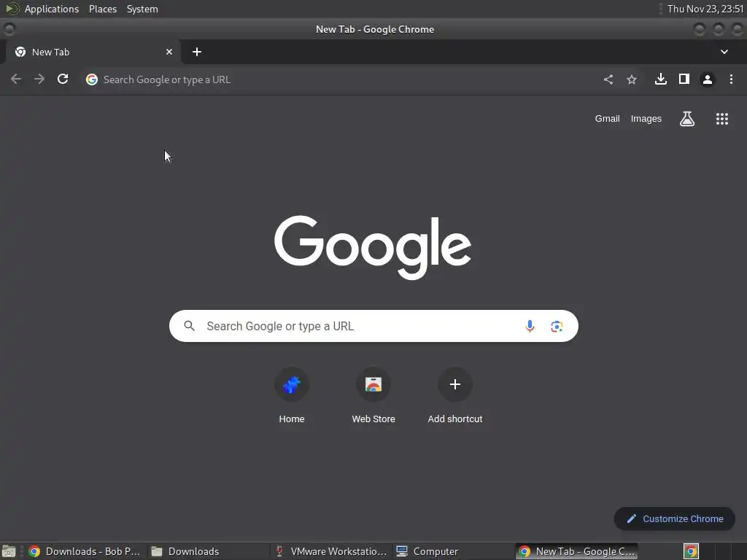Click the Chrome workspace switcher icon
747x560 pixels.
tap(691, 551)
